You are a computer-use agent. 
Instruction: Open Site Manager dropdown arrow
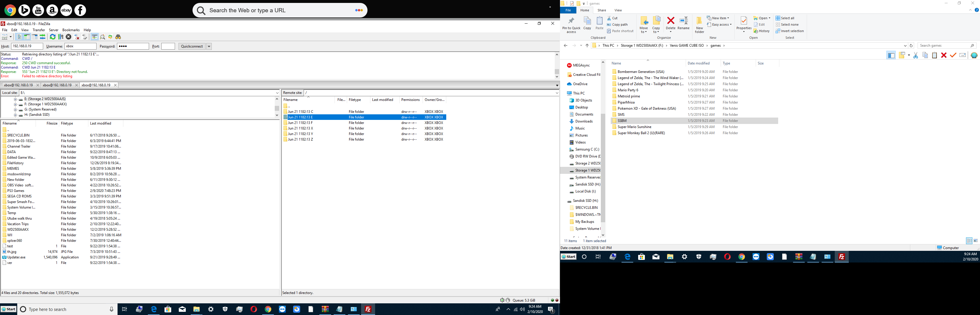tap(11, 37)
